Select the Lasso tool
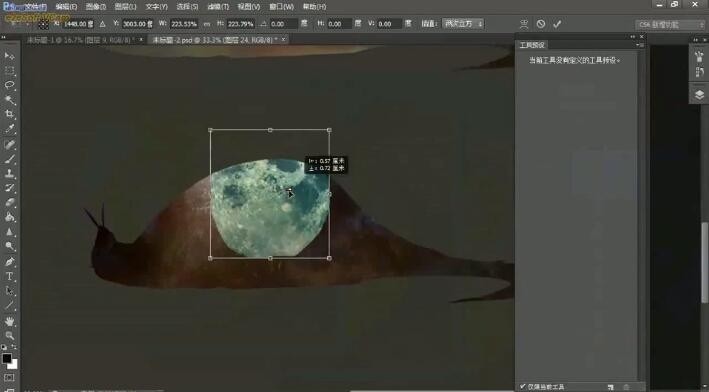The image size is (709, 392). pos(9,85)
